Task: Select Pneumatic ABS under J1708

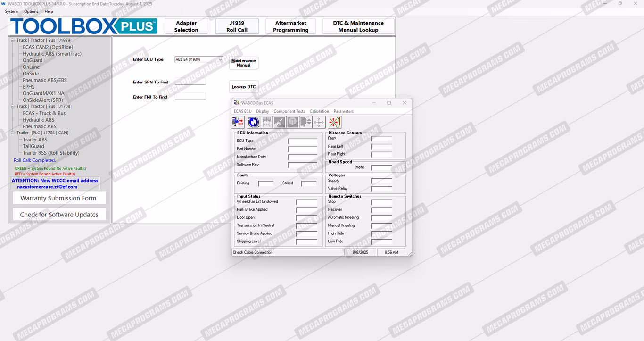Action: (40, 126)
